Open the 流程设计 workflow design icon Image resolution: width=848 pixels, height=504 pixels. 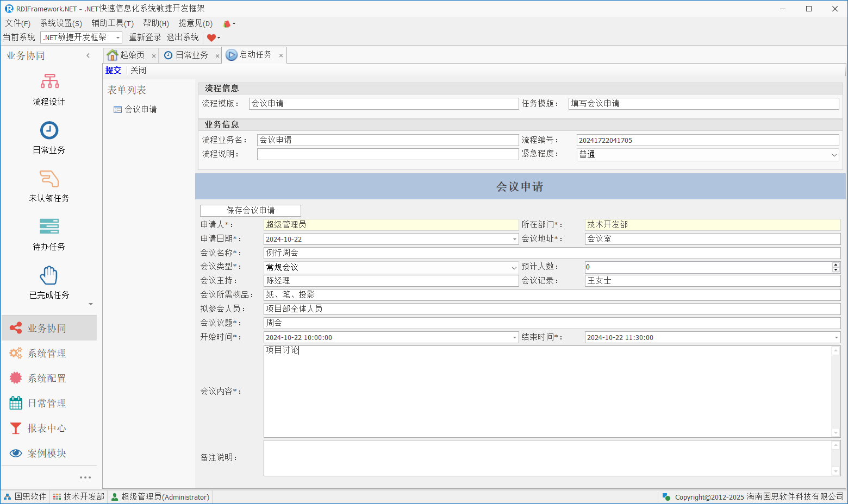pyautogui.click(x=49, y=81)
